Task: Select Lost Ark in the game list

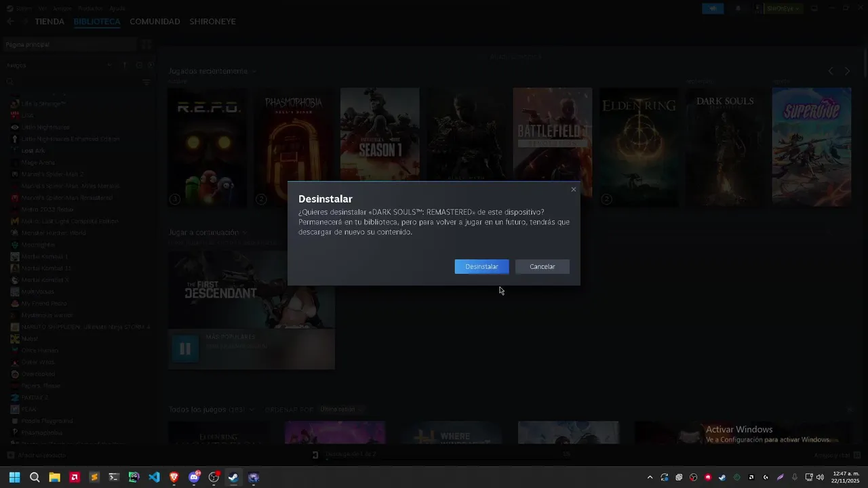Action: 33,150
